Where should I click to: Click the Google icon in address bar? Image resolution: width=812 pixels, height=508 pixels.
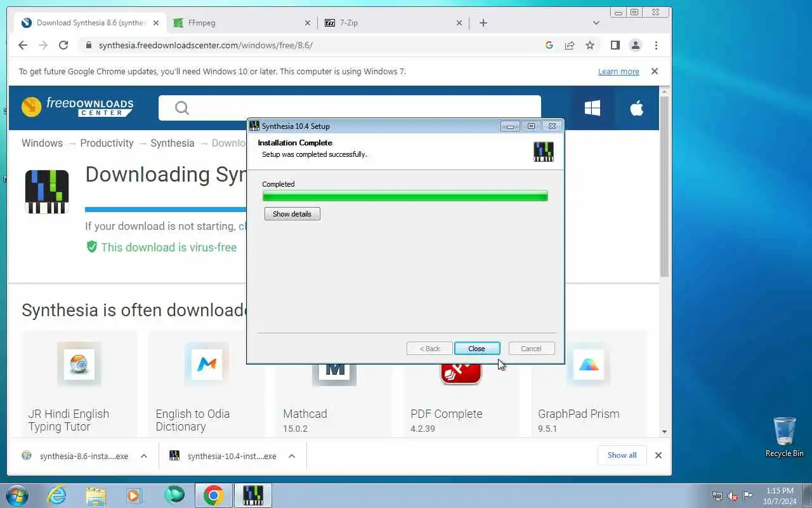(x=549, y=45)
